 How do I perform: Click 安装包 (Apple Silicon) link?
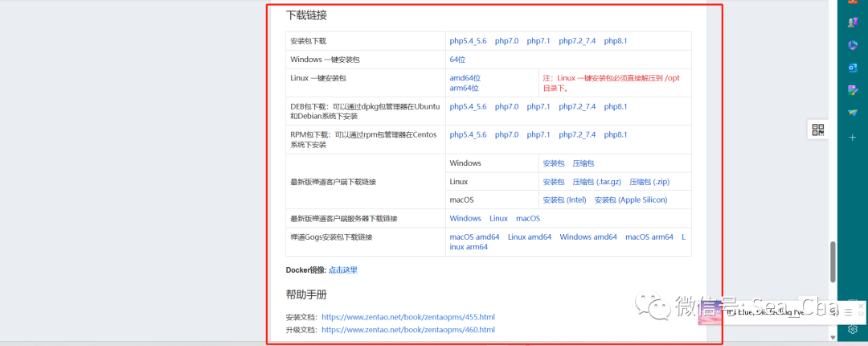click(631, 200)
